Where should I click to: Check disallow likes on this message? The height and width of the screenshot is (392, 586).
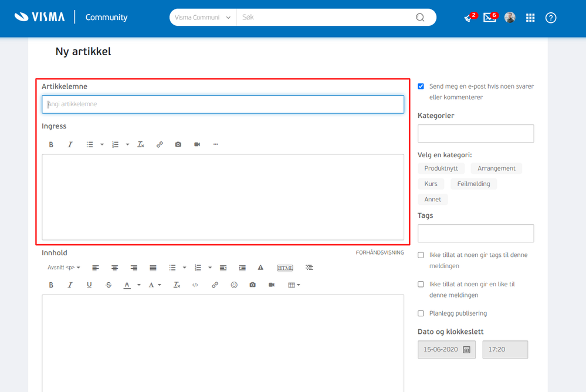(x=421, y=284)
